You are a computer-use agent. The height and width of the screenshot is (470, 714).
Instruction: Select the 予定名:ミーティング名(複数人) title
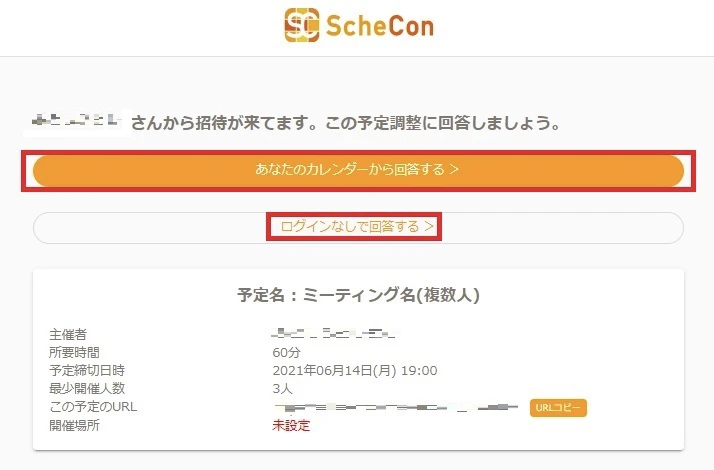[x=358, y=295]
